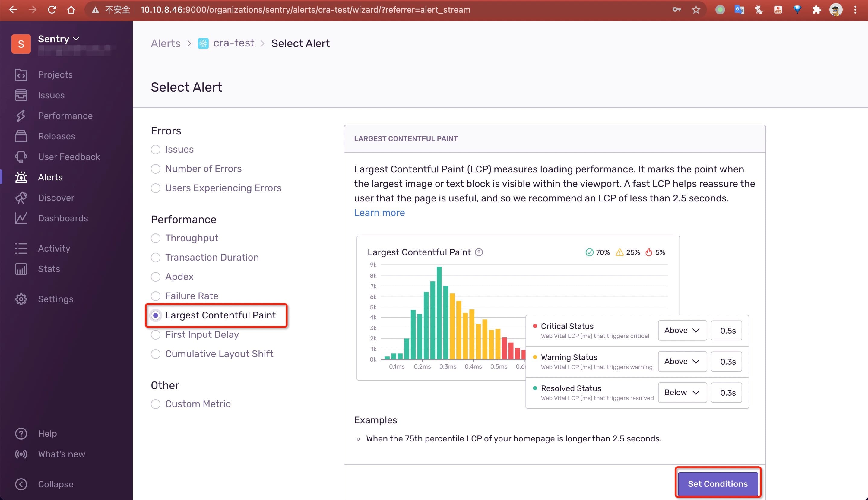Open the Dashboards chart icon
The image size is (868, 500).
pyautogui.click(x=21, y=218)
